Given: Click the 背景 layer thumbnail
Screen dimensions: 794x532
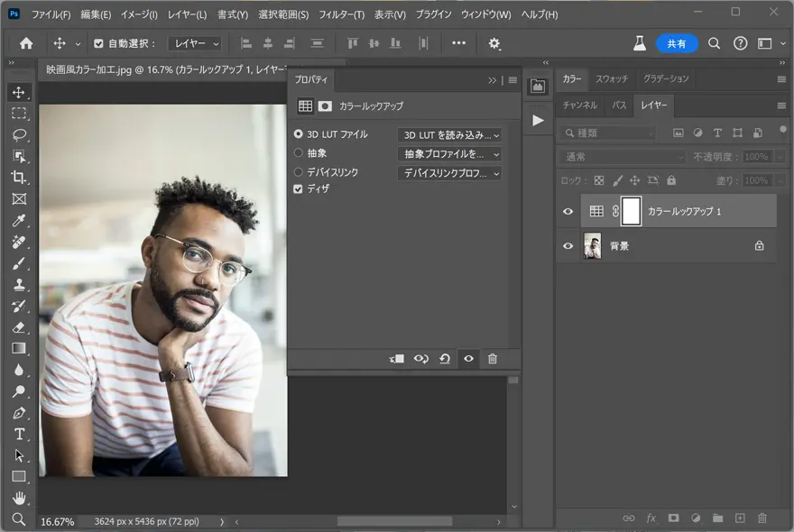Looking at the screenshot, I should (592, 245).
